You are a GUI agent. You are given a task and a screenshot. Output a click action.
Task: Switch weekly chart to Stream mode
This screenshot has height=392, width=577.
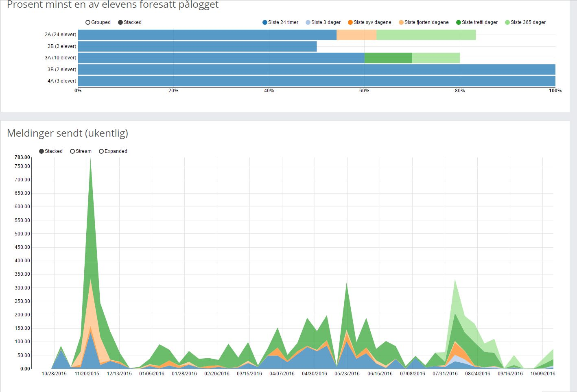click(x=81, y=151)
